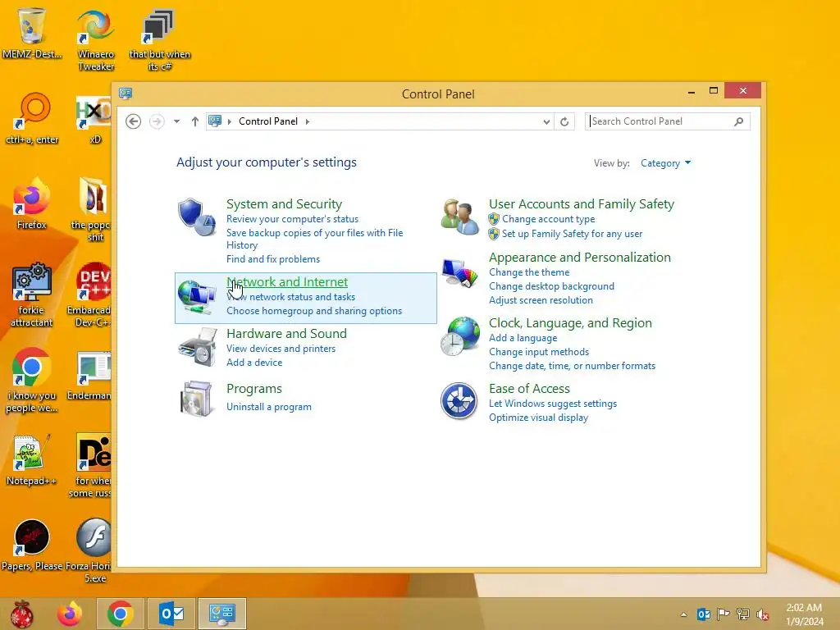Click Change desktop background link
840x630 pixels.
[x=551, y=286]
